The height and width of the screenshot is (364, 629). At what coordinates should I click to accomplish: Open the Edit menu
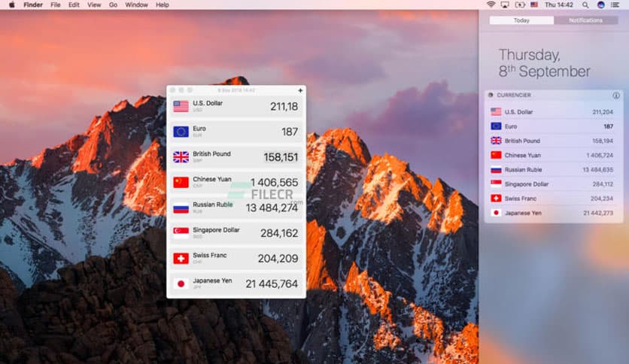(x=74, y=5)
